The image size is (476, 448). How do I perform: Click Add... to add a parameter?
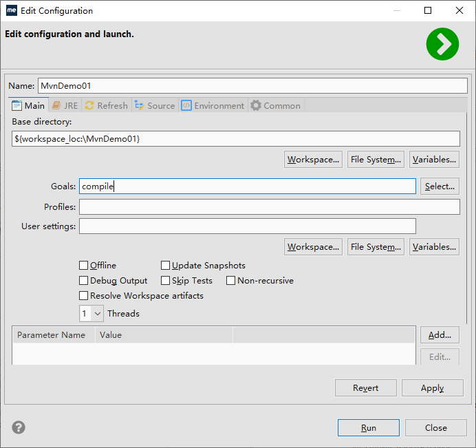tap(440, 335)
